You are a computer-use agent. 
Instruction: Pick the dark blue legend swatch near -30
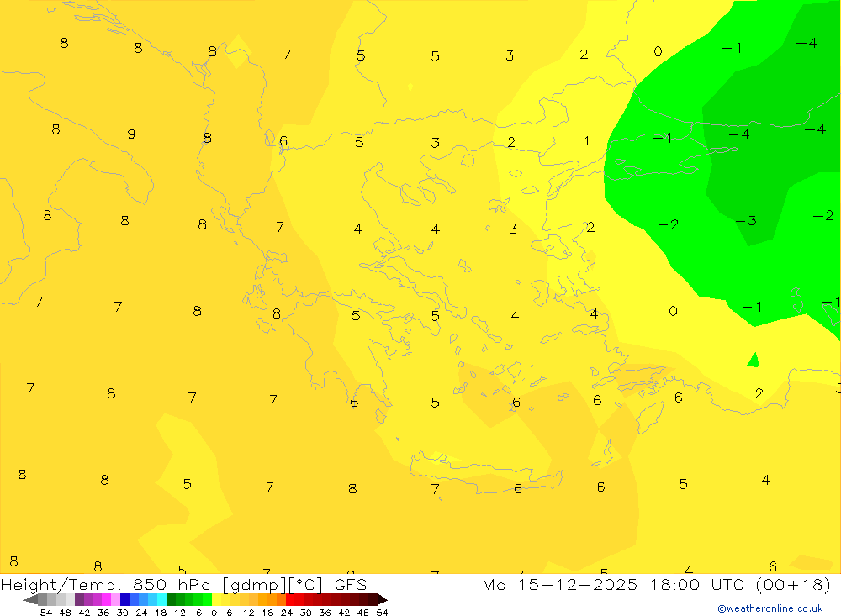click(125, 599)
